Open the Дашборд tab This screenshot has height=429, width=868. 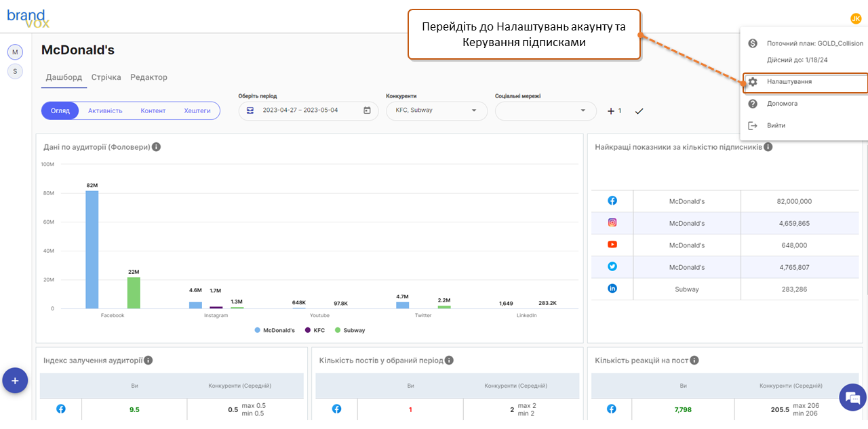pos(64,77)
